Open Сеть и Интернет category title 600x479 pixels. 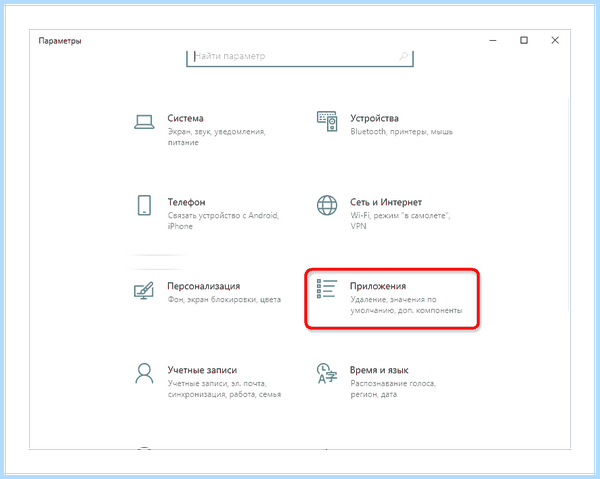click(386, 202)
